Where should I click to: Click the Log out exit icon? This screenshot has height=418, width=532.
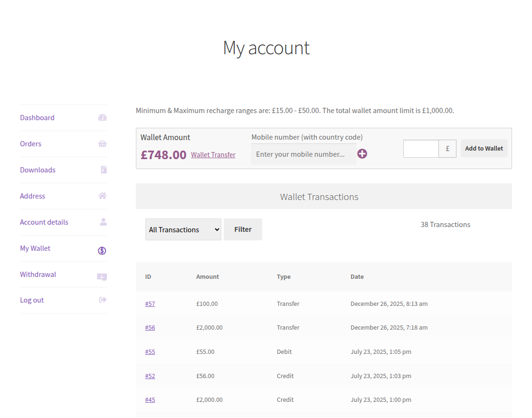[103, 300]
